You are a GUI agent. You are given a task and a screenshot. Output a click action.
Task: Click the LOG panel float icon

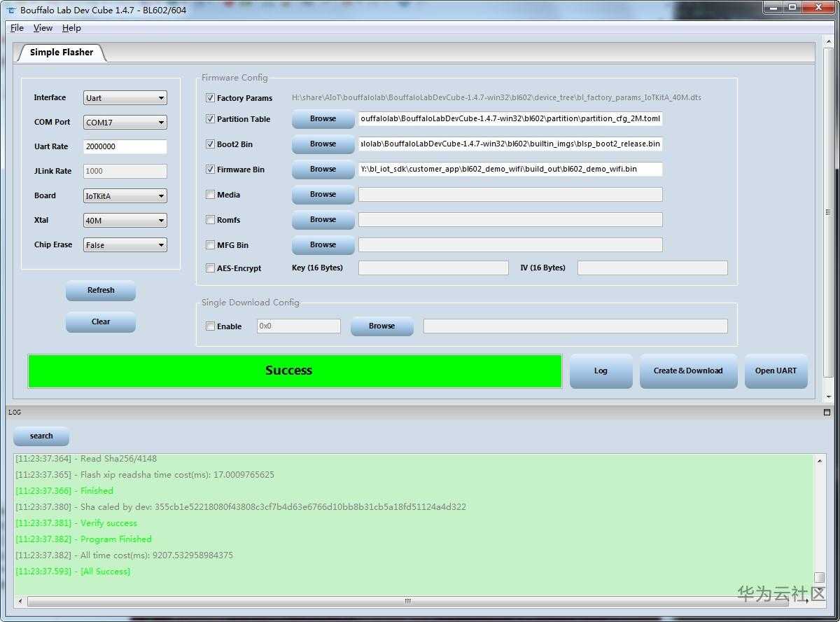(827, 413)
